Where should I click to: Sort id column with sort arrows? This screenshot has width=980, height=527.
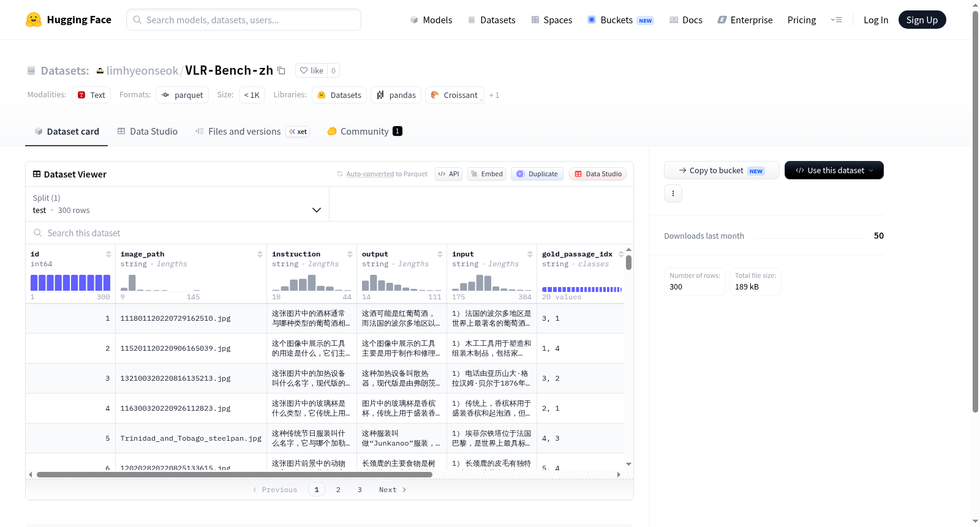108,254
